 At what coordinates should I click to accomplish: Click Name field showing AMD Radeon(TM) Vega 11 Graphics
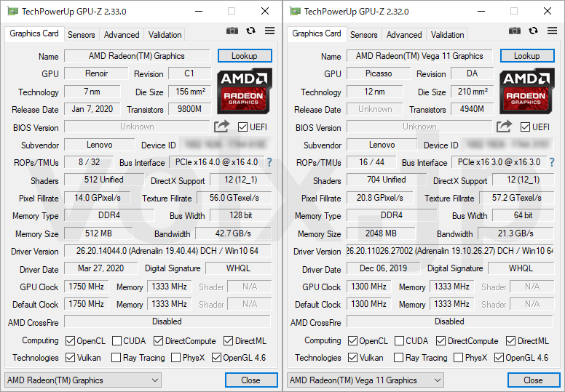click(419, 56)
